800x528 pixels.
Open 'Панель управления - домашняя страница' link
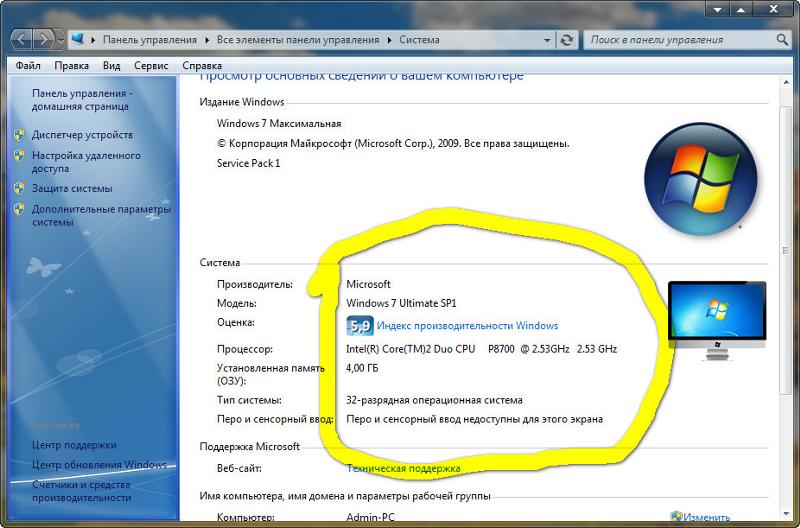tap(82, 100)
